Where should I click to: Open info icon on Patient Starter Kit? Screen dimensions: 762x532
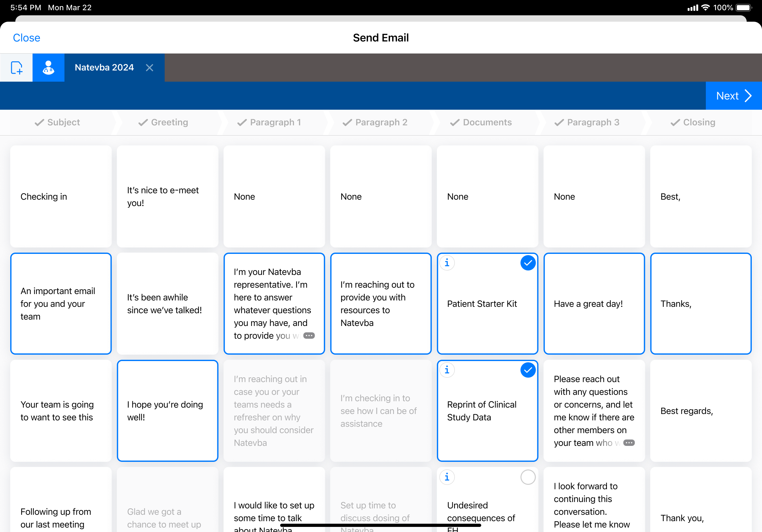pos(447,263)
